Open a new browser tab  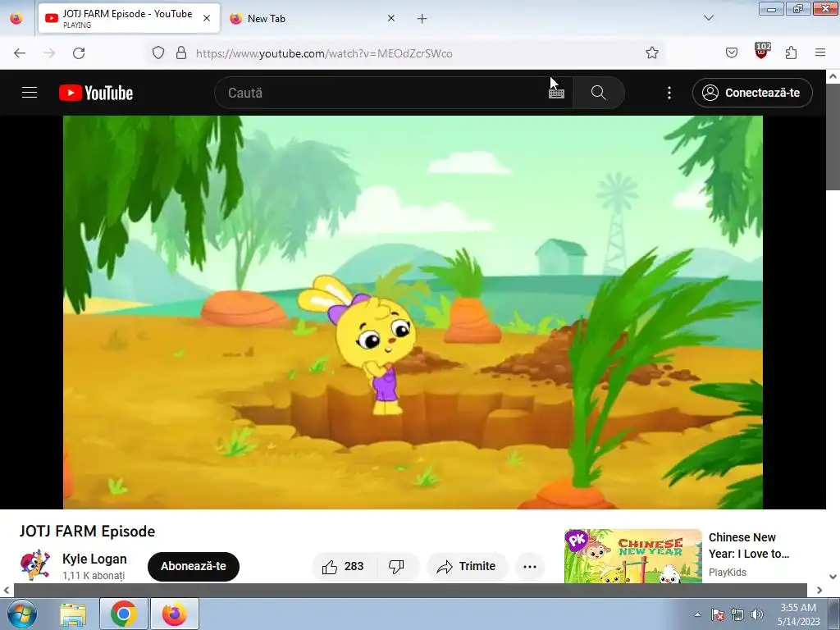[422, 19]
